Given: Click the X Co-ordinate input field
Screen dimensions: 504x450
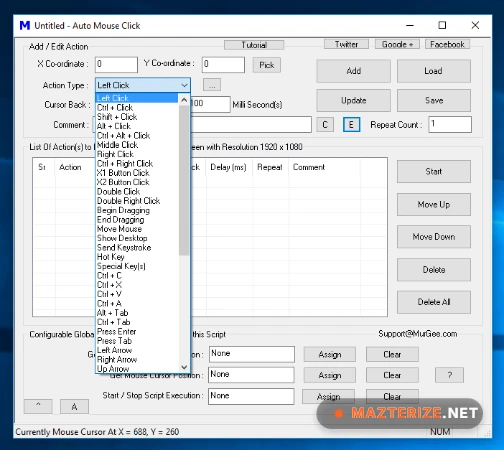Looking at the screenshot, I should coord(116,64).
